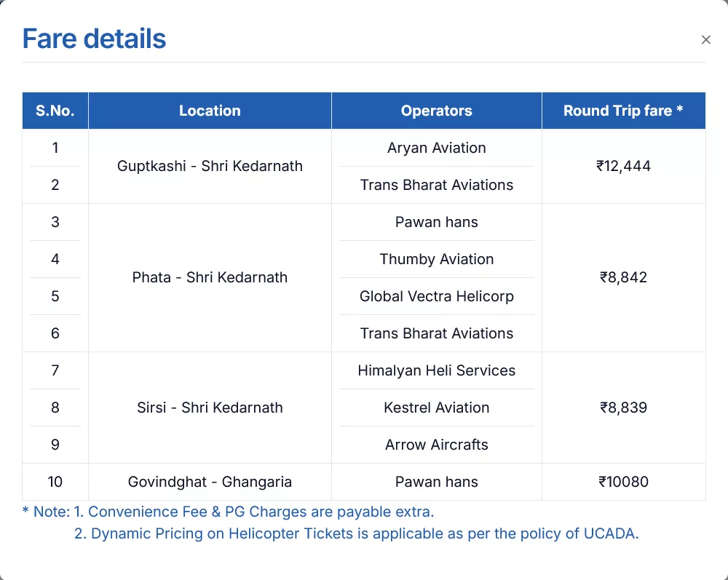Click Thumby Aviation operator

pyautogui.click(x=436, y=259)
